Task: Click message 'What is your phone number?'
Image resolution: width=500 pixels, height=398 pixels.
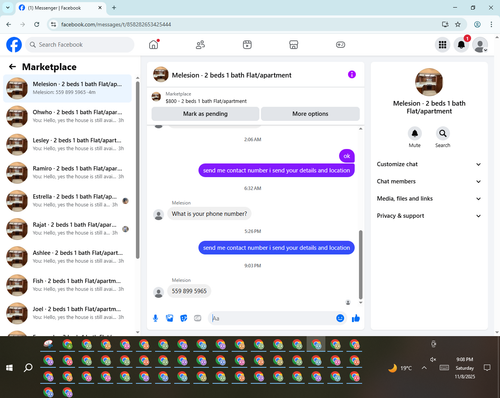Action: click(209, 214)
